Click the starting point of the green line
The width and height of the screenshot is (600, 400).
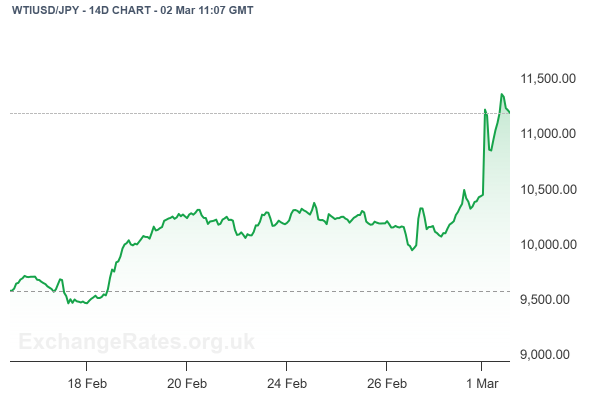[11, 290]
